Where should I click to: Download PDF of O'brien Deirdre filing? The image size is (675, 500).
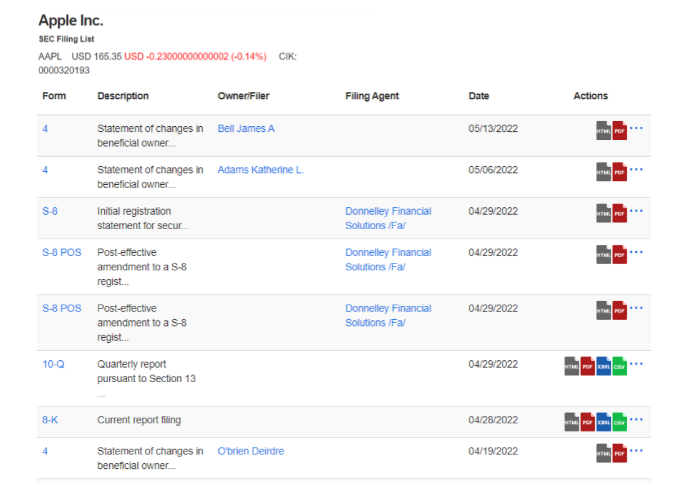[x=619, y=453]
